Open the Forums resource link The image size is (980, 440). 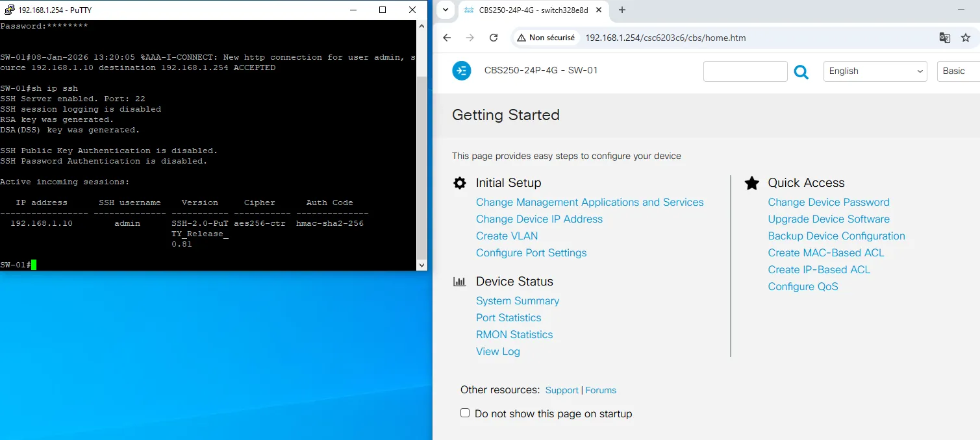pyautogui.click(x=601, y=390)
